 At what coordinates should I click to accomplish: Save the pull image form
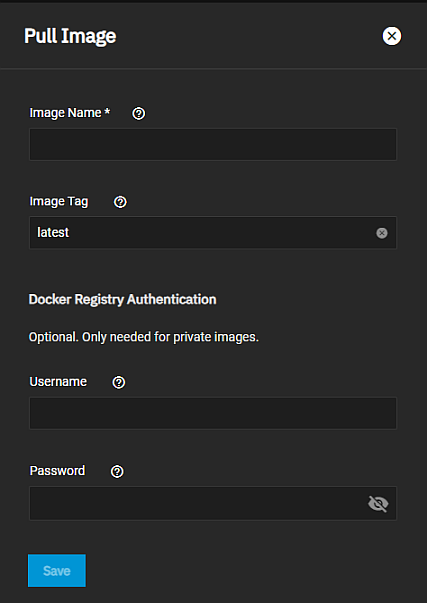click(x=57, y=571)
